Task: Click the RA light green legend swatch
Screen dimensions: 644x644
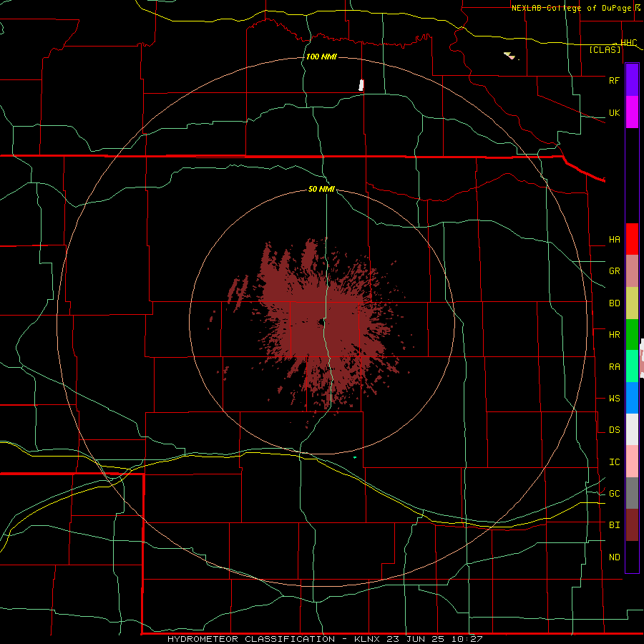Action: coord(632,366)
